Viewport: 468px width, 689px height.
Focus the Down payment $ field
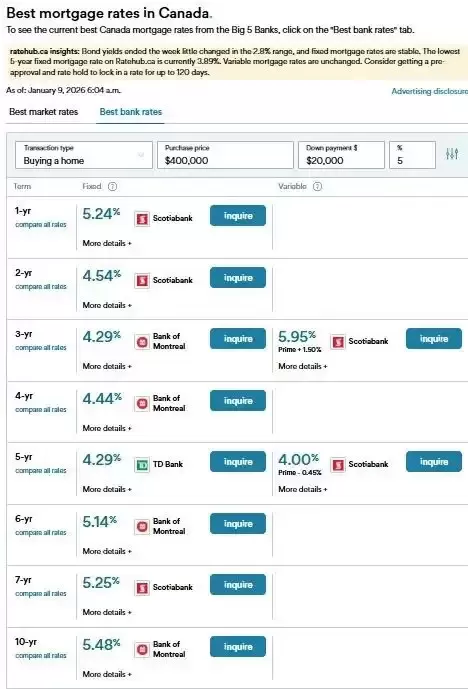click(341, 155)
